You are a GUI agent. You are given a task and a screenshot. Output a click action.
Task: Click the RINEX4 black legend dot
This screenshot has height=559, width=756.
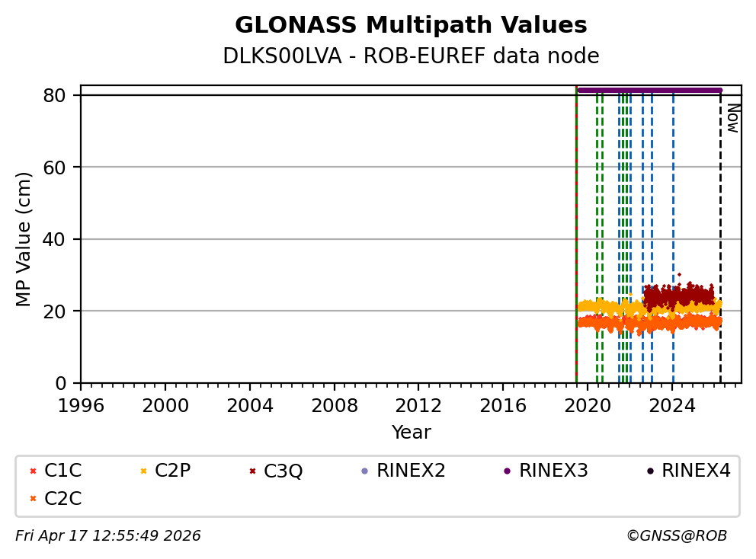(650, 471)
